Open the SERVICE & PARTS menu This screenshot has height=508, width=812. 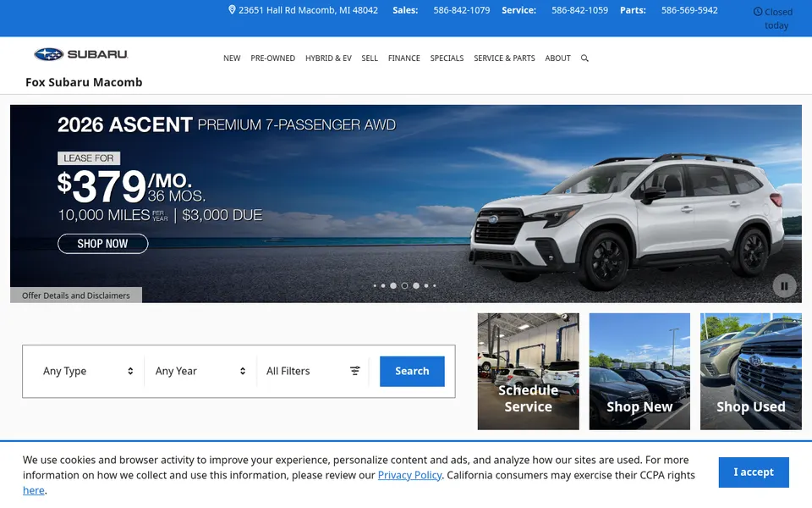click(x=504, y=58)
